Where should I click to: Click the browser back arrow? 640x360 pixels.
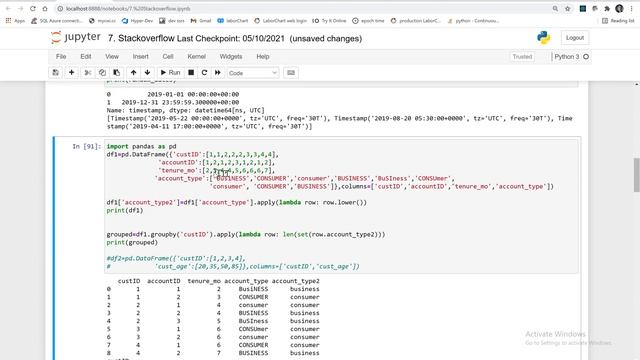(x=8, y=9)
